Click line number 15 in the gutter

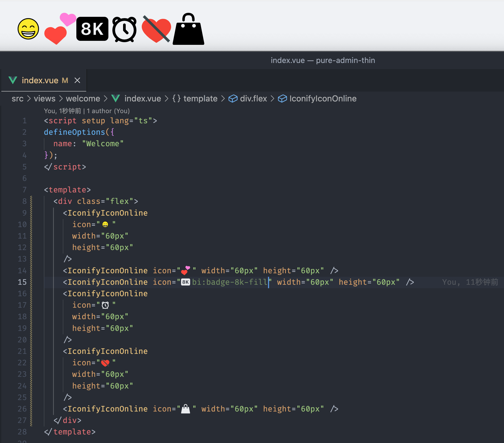click(x=22, y=282)
